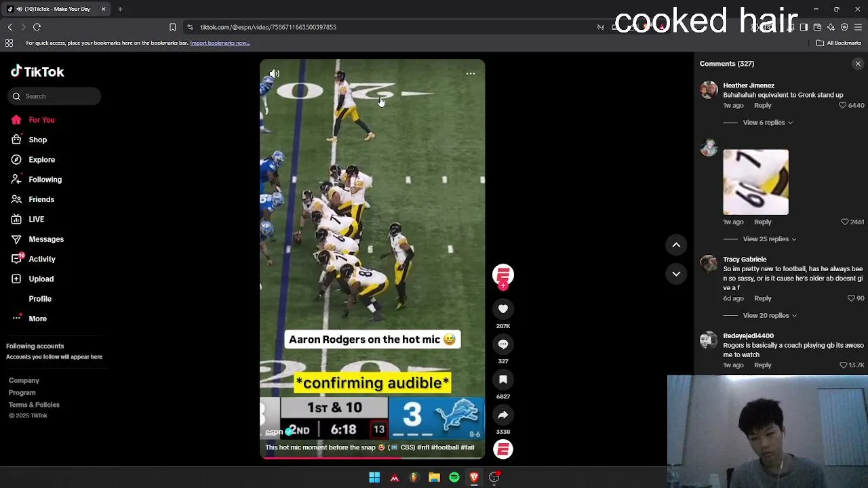Like the video with the heart icon

tap(503, 309)
